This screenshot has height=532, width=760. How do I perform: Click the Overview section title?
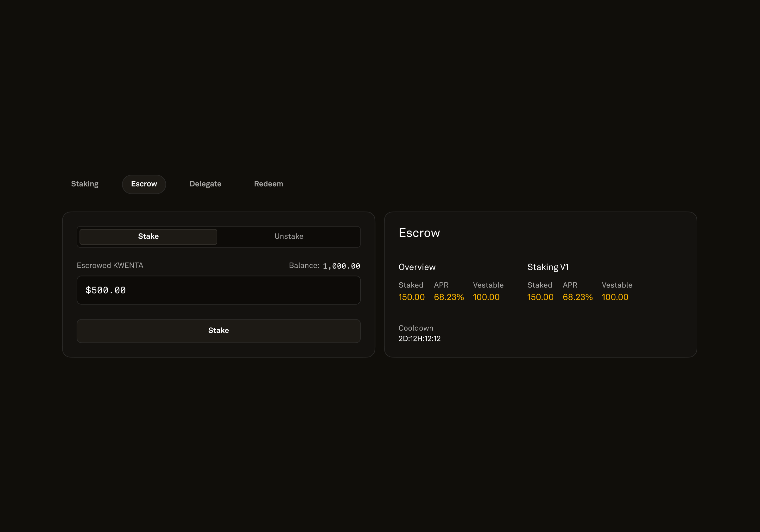[x=417, y=267]
